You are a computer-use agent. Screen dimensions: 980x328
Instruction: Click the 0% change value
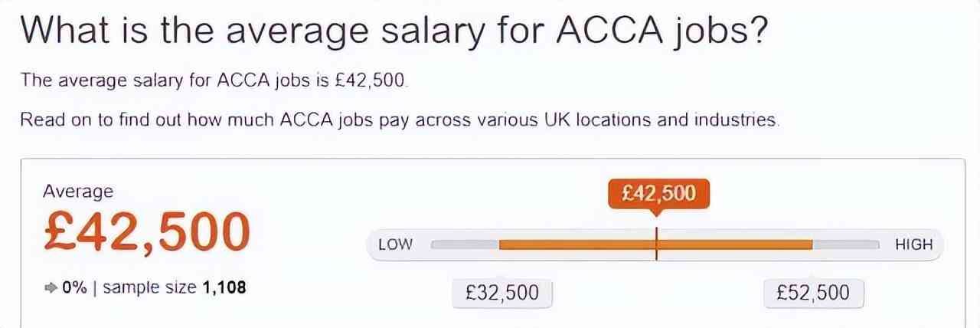73,288
